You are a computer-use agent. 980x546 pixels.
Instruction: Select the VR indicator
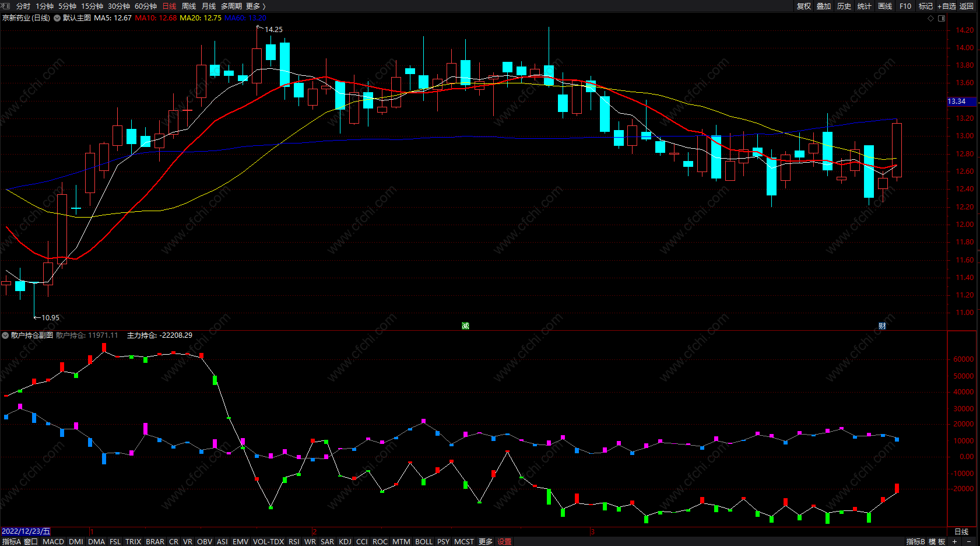click(188, 542)
